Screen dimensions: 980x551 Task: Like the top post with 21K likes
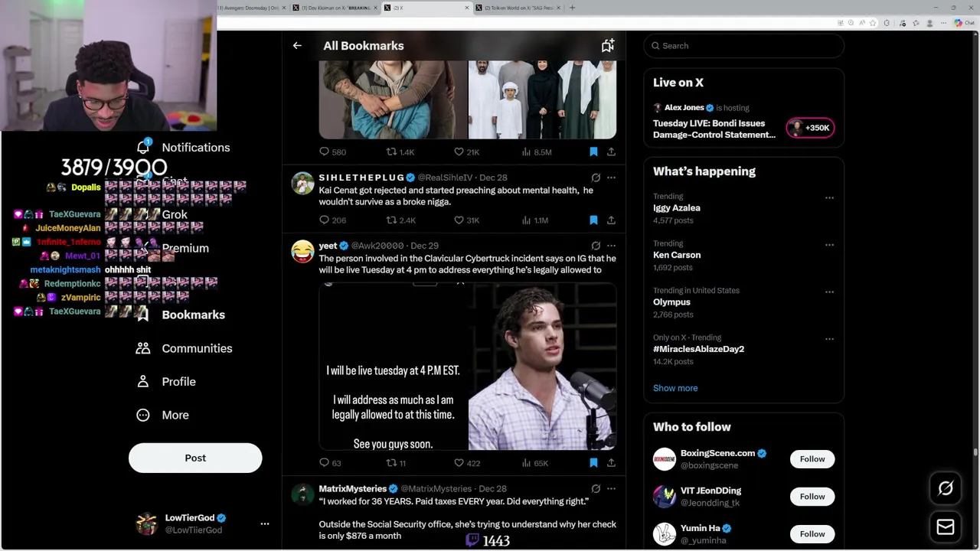click(459, 152)
